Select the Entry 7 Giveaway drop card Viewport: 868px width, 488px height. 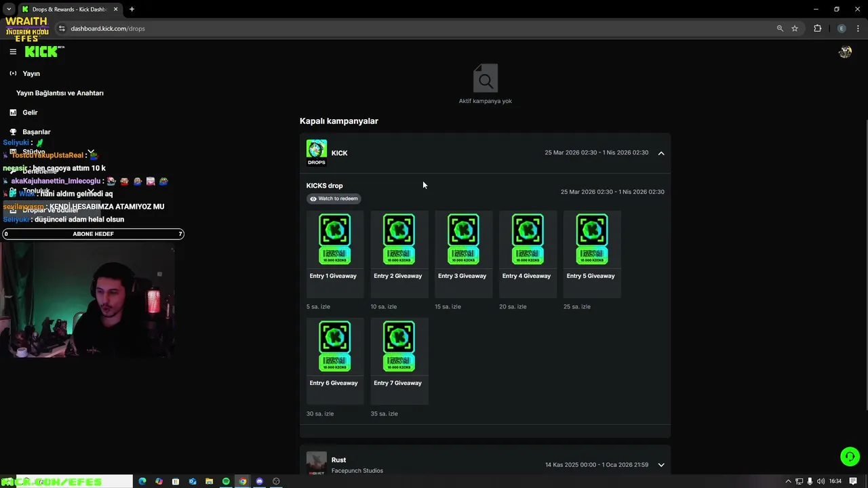coord(399,361)
